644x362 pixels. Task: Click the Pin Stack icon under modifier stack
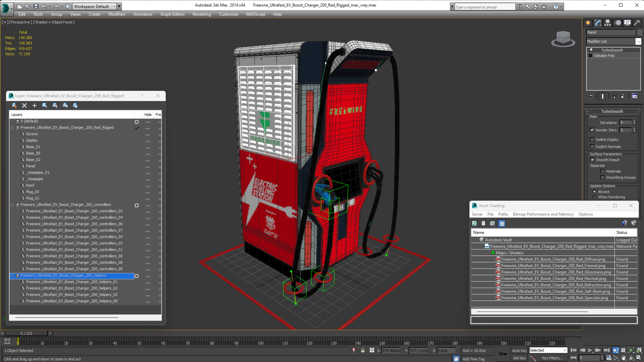click(591, 96)
